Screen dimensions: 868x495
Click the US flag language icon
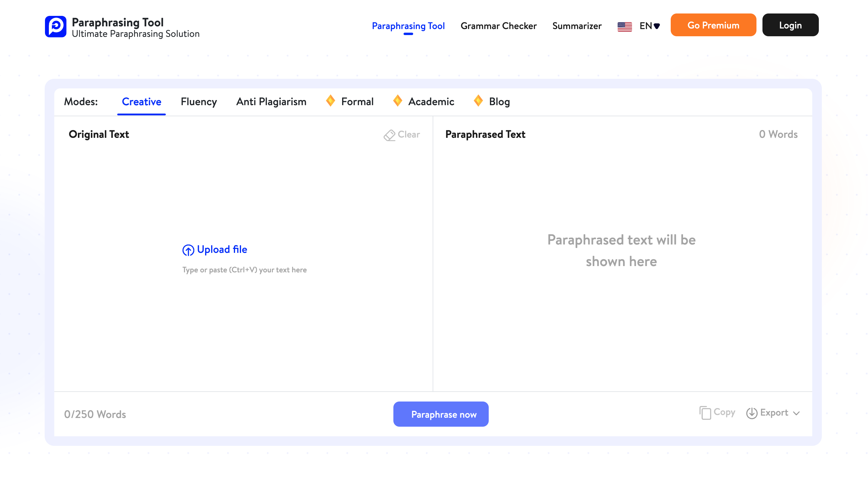coord(625,26)
